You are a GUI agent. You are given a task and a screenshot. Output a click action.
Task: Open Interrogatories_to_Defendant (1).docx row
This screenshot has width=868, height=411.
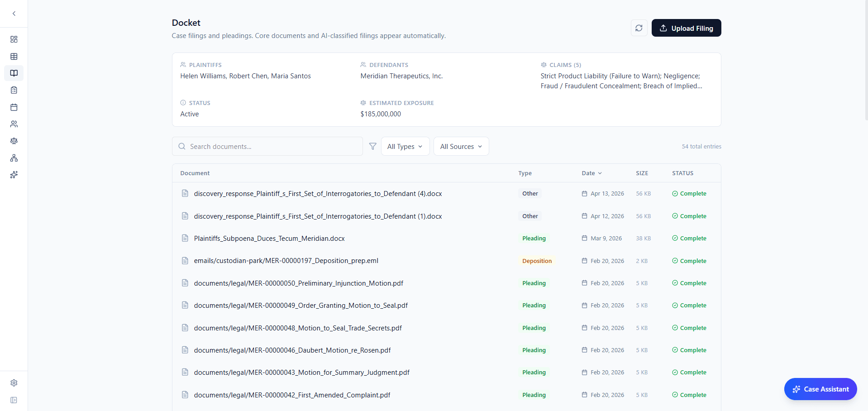pyautogui.click(x=446, y=216)
